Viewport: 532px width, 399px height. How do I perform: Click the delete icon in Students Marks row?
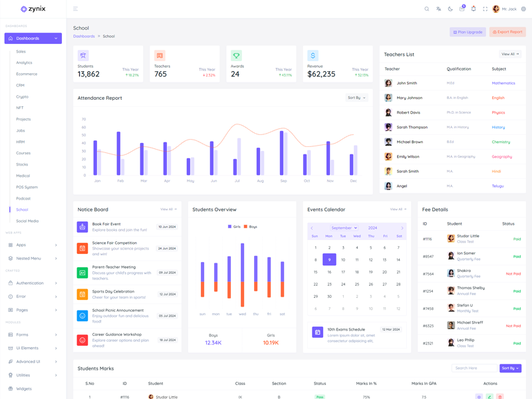(500, 397)
